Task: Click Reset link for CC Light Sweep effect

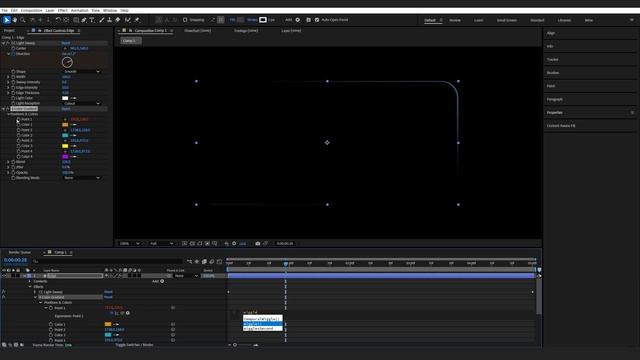Action: point(65,43)
